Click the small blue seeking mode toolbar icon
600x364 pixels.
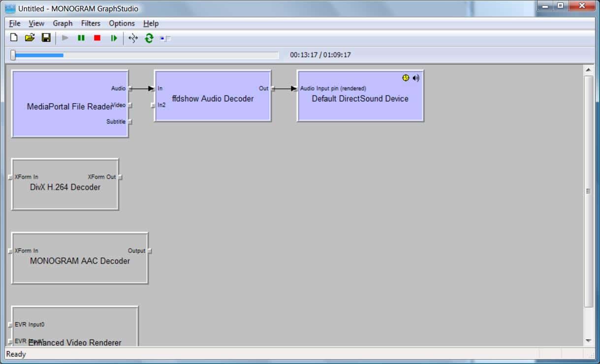tap(165, 38)
